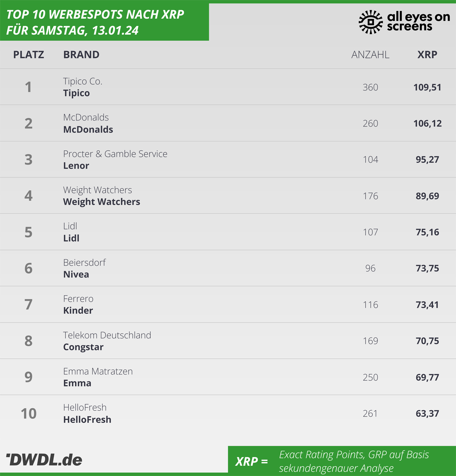Viewport: 456px width, 476px height.
Task: Click the ANZAHL column header
Action: click(370, 55)
